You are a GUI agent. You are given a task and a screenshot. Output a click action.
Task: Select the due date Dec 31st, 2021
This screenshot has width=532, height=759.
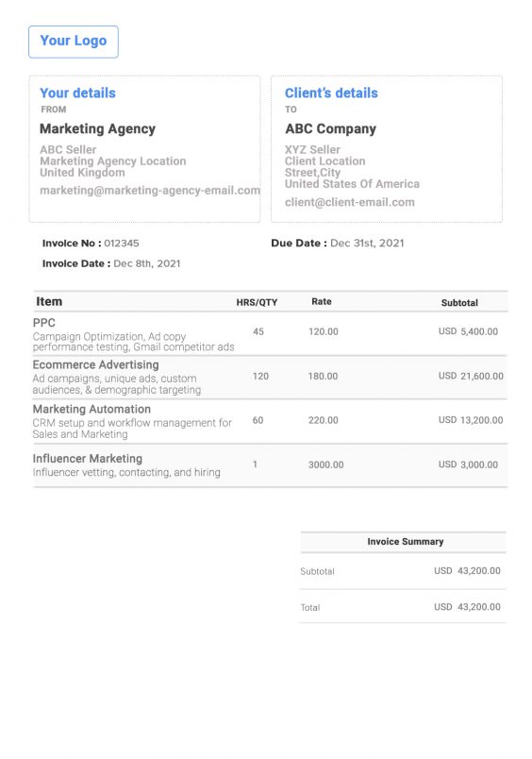367,243
